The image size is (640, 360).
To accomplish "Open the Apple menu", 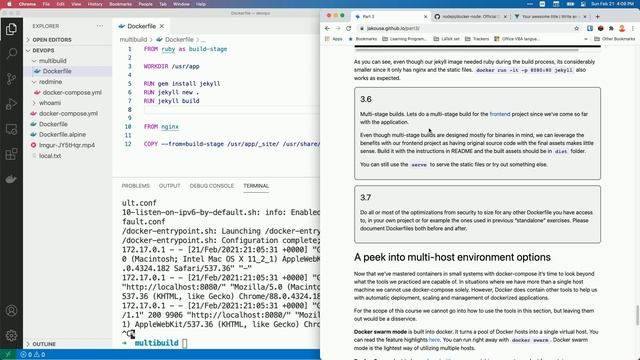I will [9, 4].
